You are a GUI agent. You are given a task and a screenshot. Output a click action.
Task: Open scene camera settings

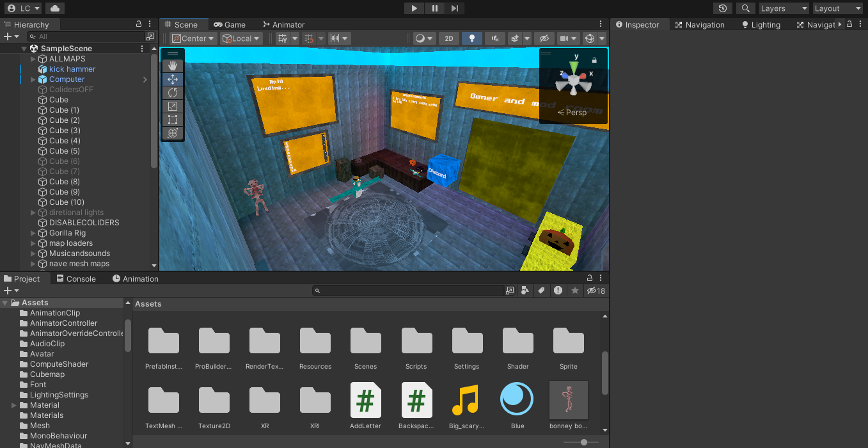pyautogui.click(x=568, y=38)
